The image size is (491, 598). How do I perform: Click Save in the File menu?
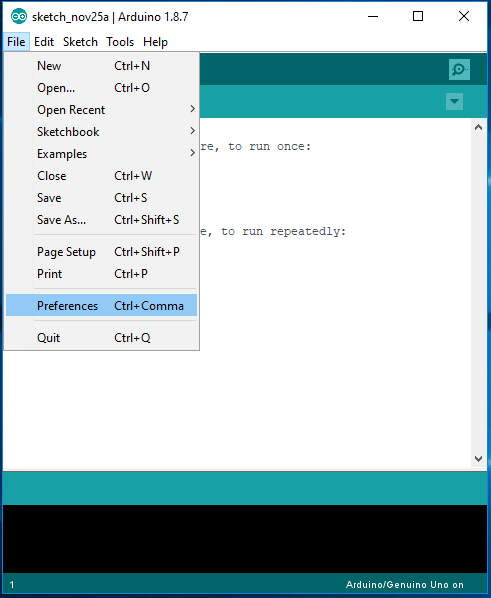tap(101, 198)
